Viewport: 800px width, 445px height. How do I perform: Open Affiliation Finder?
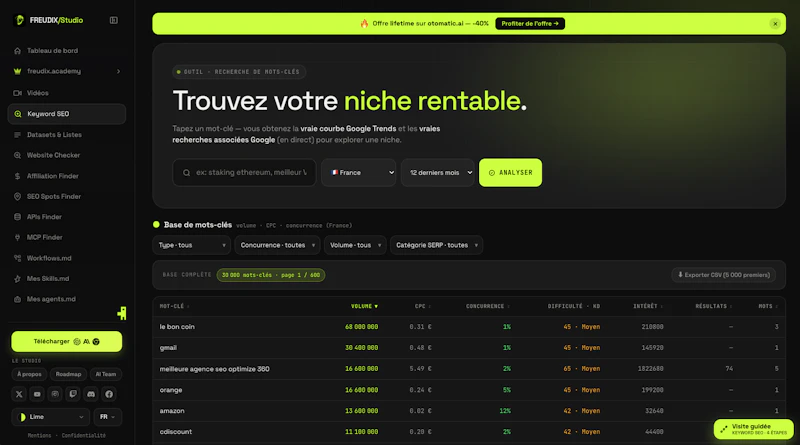click(66, 176)
